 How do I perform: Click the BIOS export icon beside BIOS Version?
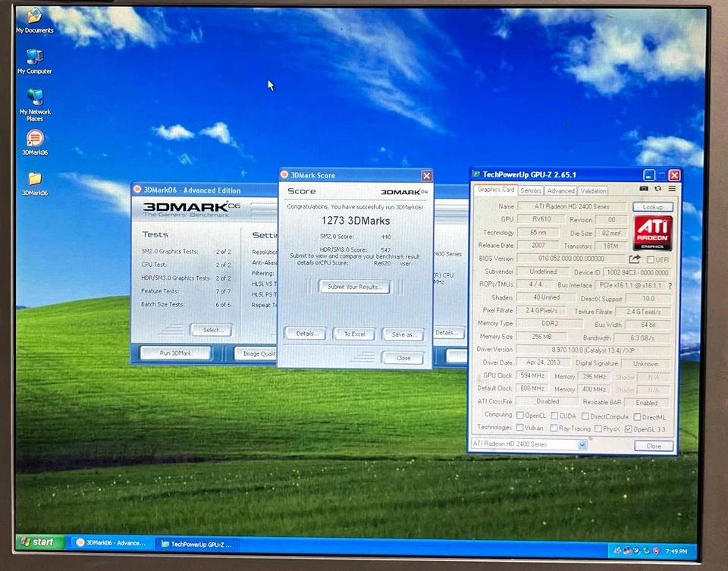(635, 259)
